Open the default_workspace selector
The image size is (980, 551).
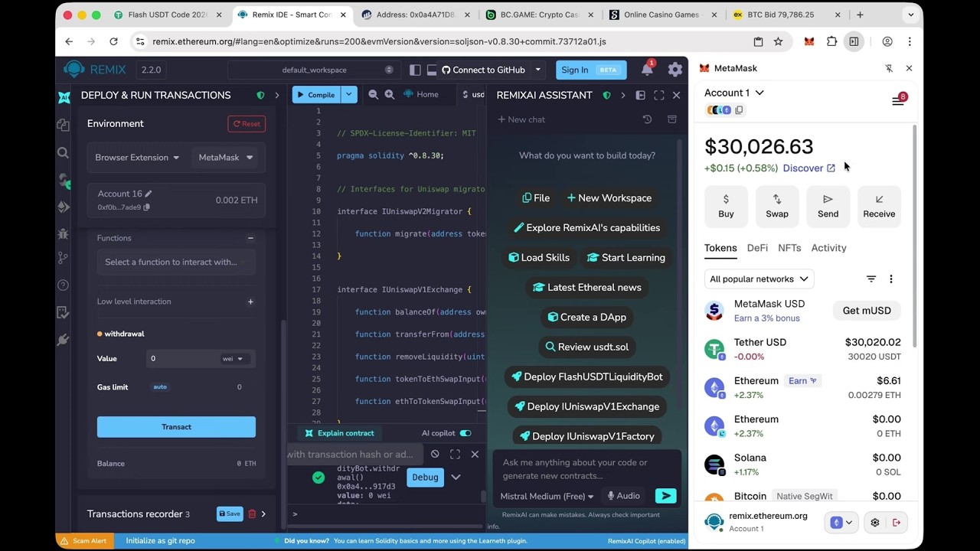tap(314, 70)
